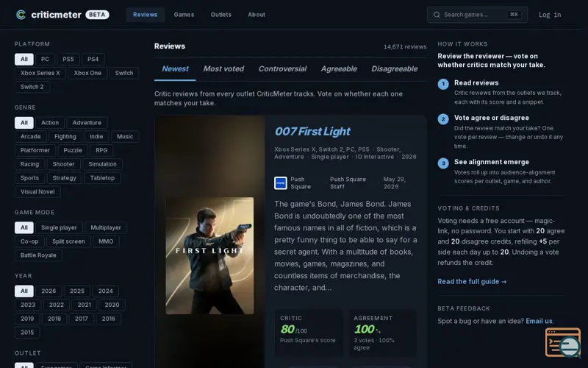Go to the Games nav item
588x368 pixels.
coord(184,15)
